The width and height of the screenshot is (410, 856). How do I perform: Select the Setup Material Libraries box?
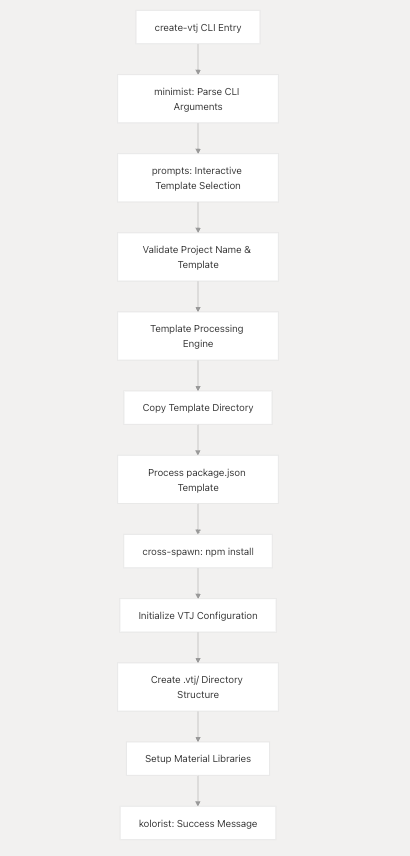pos(198,759)
